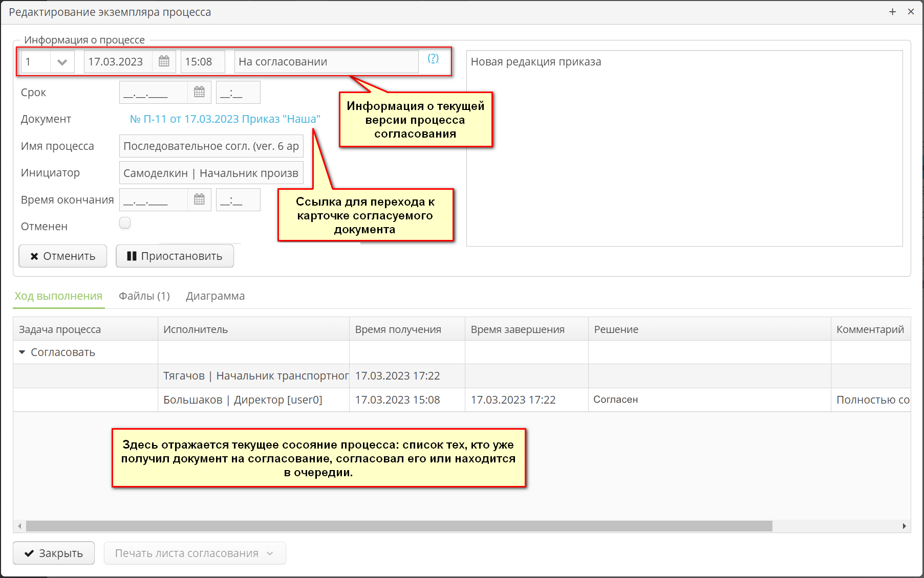Click the plus icon in the dialog title bar
Screen dimensions: 924x578
[x=892, y=11]
